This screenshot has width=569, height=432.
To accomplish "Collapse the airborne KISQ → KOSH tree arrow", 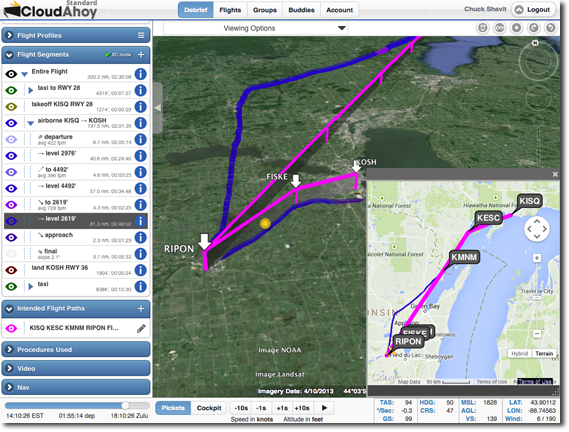I will pyautogui.click(x=31, y=123).
